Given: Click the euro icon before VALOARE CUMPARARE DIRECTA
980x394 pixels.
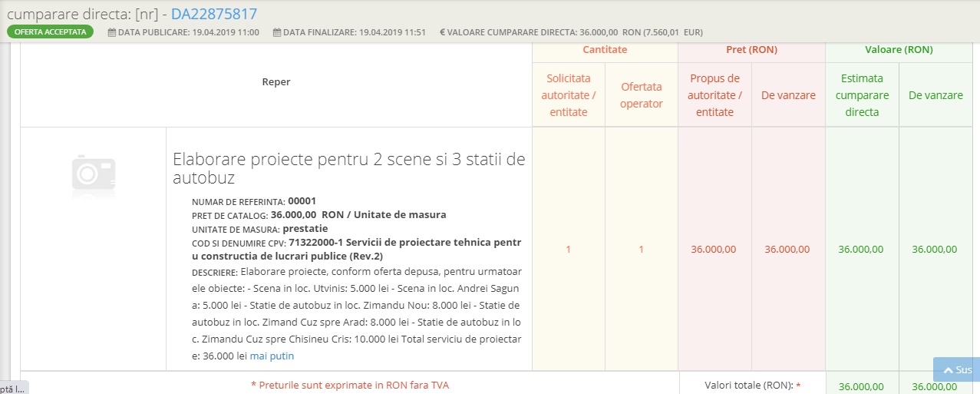Looking at the screenshot, I should pos(442,32).
